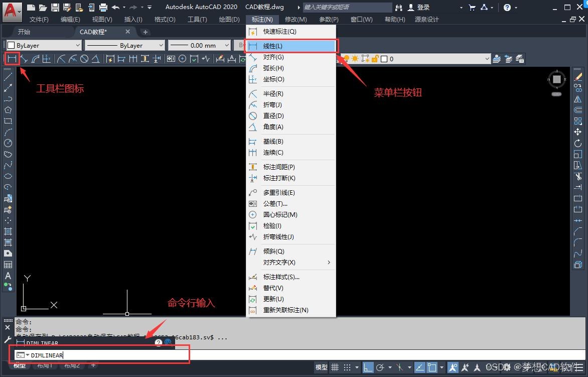Switch to the 开始 tab
Image resolution: width=588 pixels, height=377 pixels.
coord(24,32)
